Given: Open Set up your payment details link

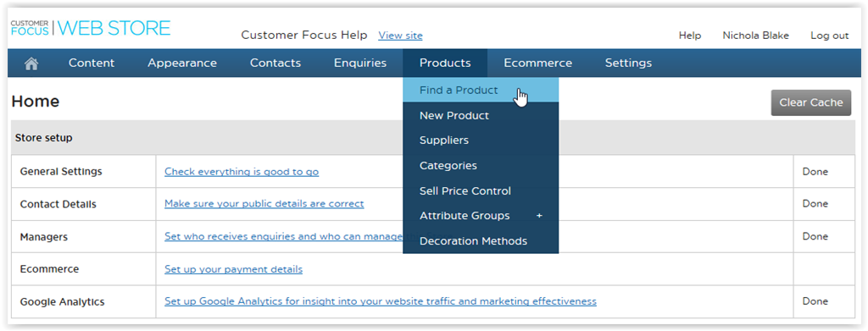Looking at the screenshot, I should pos(234,270).
